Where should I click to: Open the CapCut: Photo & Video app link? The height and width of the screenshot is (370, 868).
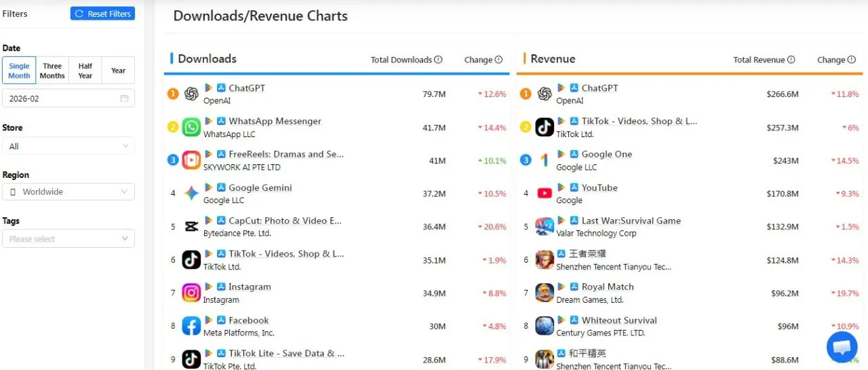[285, 221]
